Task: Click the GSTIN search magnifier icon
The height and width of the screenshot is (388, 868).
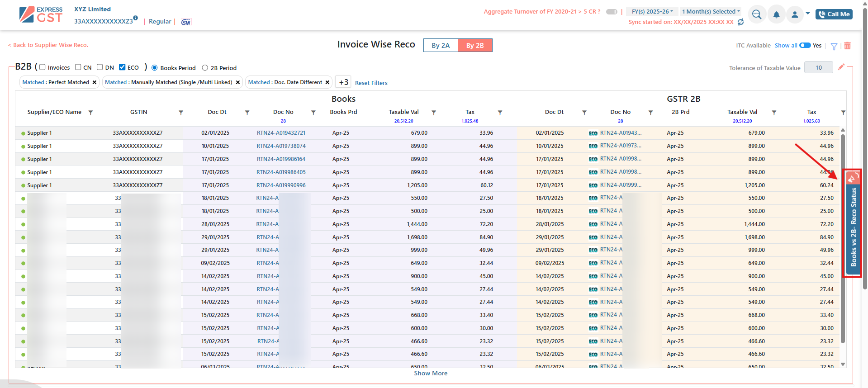Action: 757,14
